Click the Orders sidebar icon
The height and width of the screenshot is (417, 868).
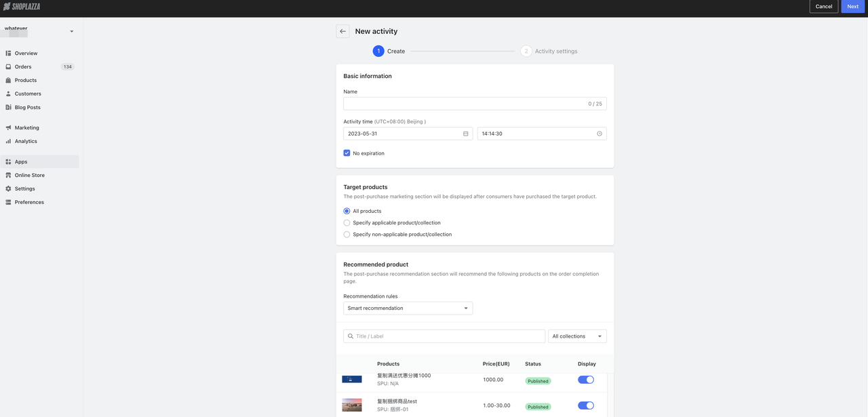click(8, 66)
